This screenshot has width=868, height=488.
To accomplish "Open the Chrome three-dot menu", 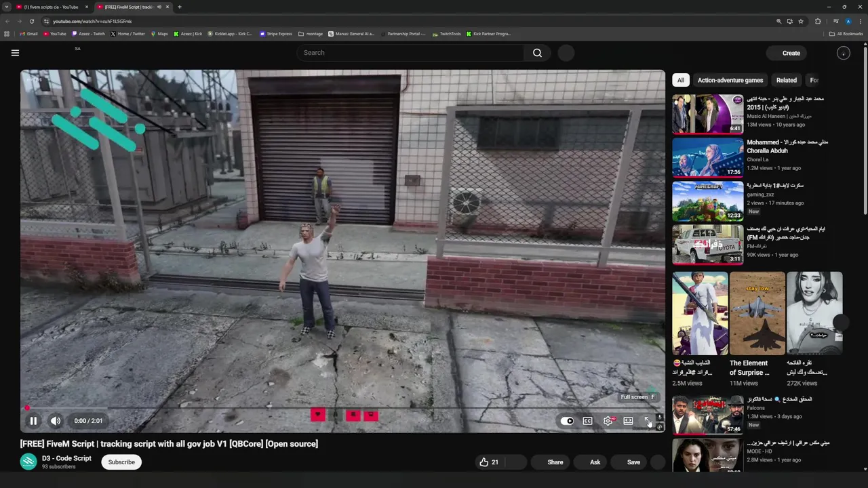I will tap(859, 21).
